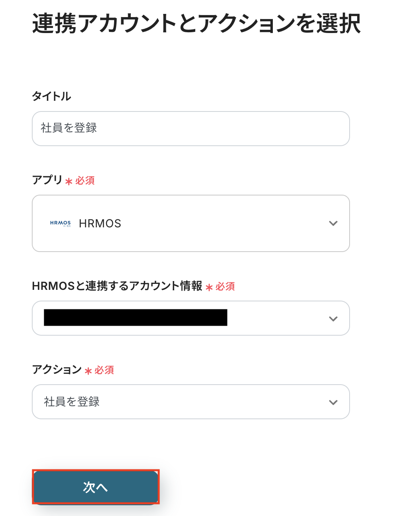Screen dimensions: 420x516
Task: Click the アプリ field label
Action: point(47,180)
